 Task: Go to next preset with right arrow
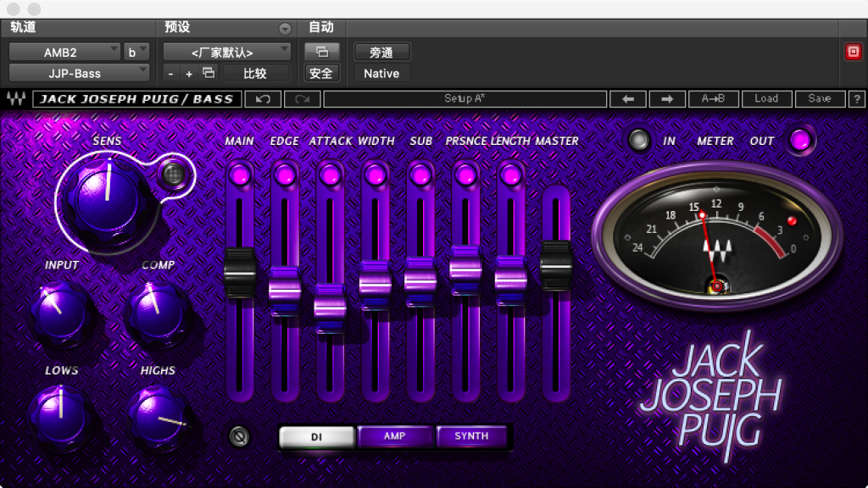[667, 99]
